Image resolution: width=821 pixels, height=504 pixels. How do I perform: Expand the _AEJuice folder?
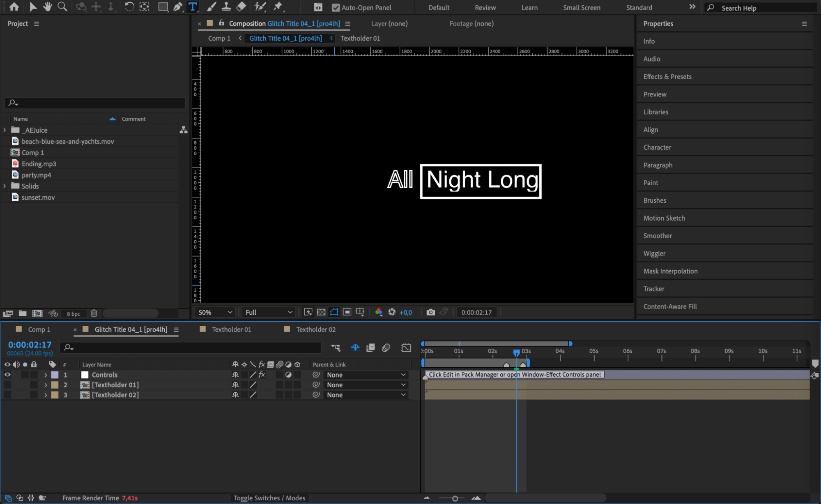pos(5,130)
